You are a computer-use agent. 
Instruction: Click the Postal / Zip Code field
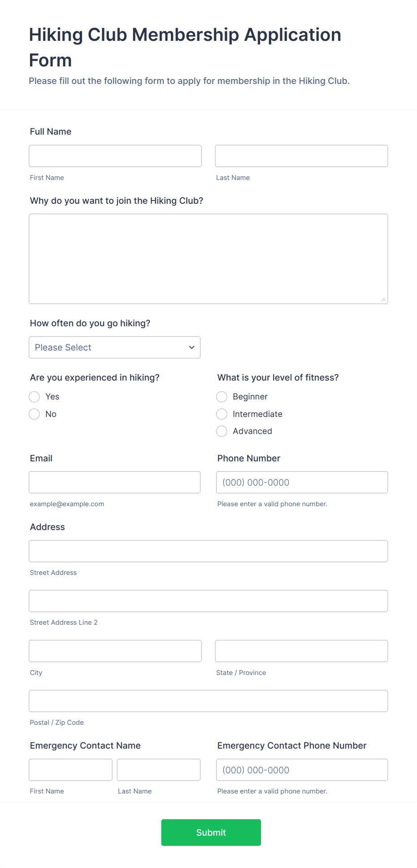[x=208, y=701]
